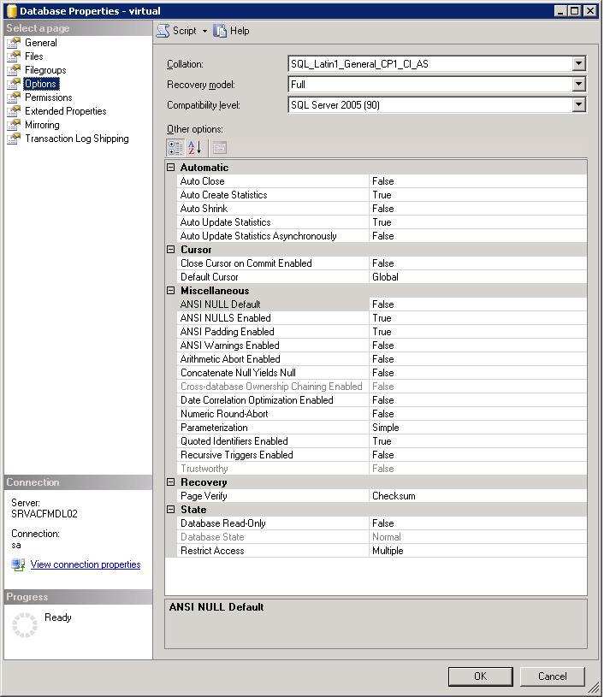Select Concatenate Null Yields Null row
Image resolution: width=616 pixels, height=697 pixels.
pyautogui.click(x=382, y=373)
